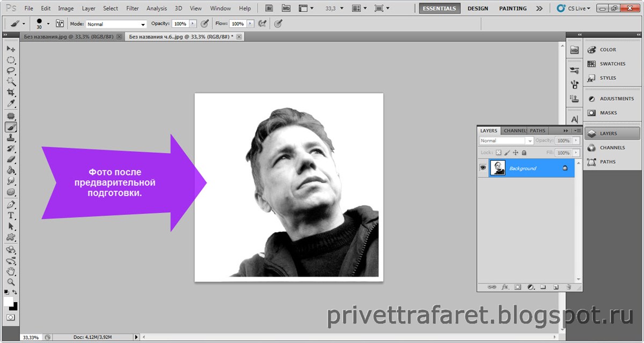Open the File menu

coord(28,9)
